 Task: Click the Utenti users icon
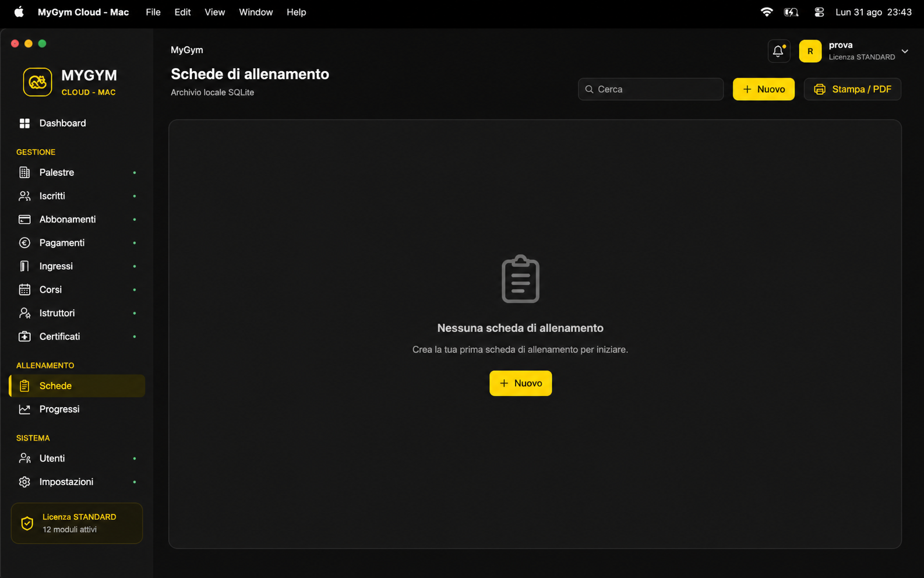[x=24, y=459]
